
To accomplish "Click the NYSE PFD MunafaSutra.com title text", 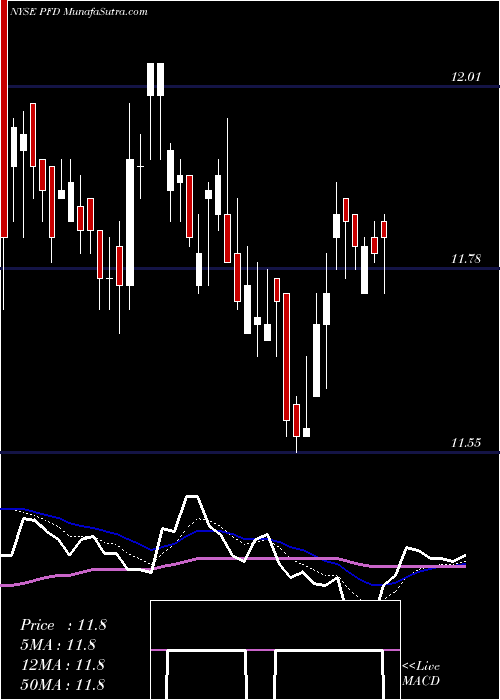I will 80,11.
